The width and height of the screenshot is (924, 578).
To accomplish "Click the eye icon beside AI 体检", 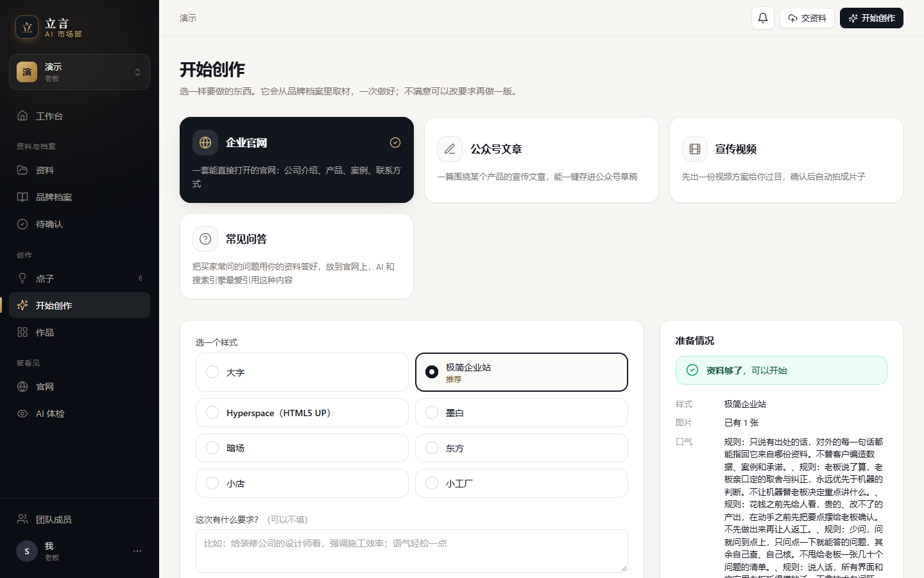I will (x=22, y=414).
